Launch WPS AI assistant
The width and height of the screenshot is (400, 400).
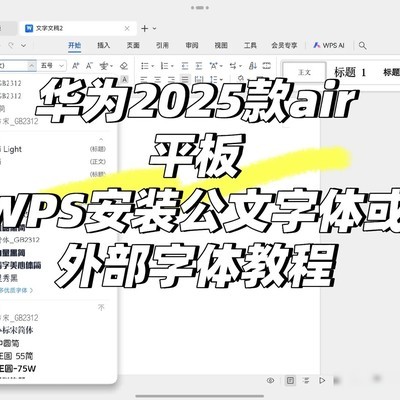(329, 45)
